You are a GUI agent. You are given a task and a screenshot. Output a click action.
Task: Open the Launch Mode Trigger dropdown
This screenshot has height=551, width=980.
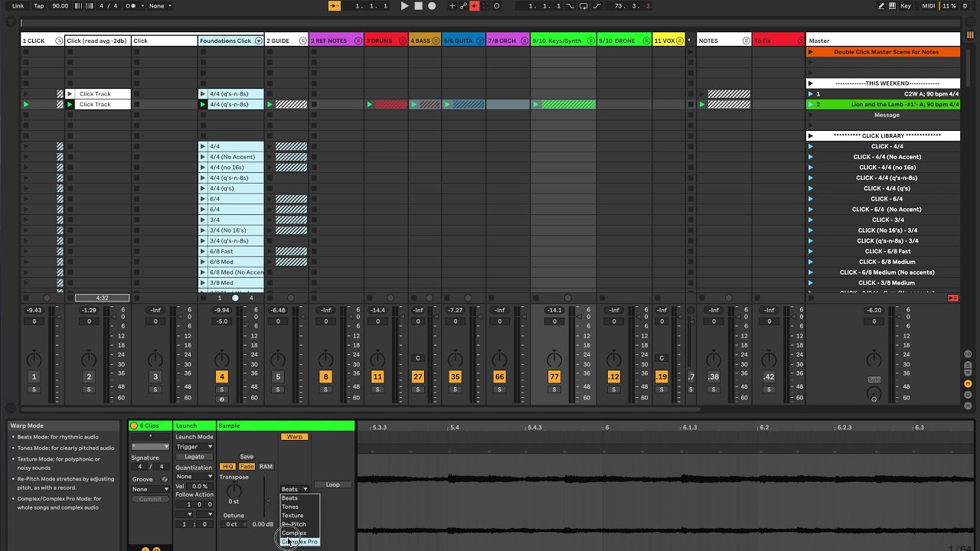(x=194, y=446)
